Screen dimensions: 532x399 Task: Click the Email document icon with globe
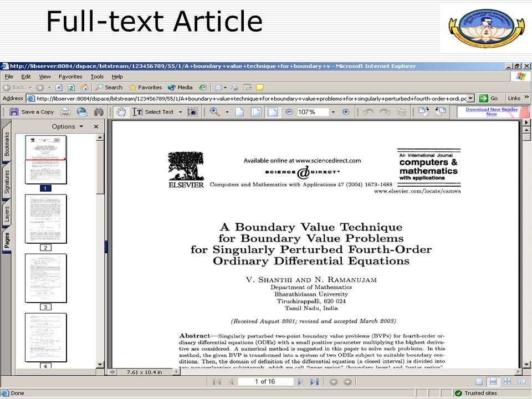tap(82, 111)
